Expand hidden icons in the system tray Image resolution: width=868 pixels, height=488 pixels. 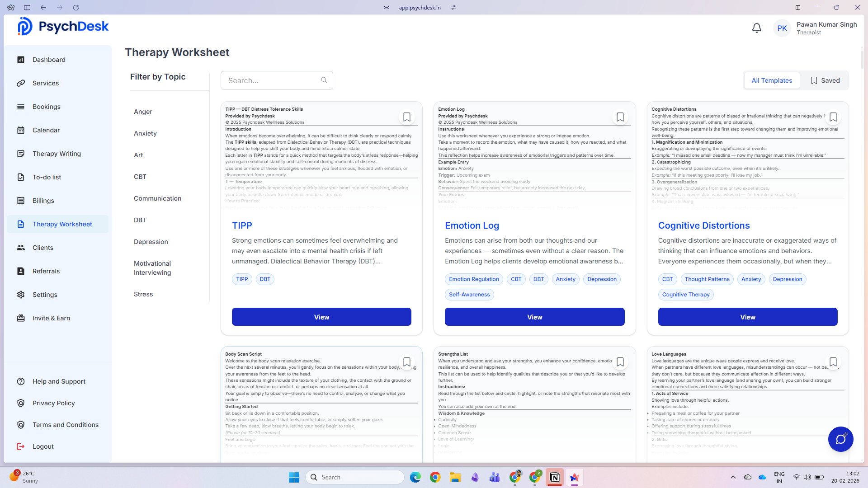733,477
